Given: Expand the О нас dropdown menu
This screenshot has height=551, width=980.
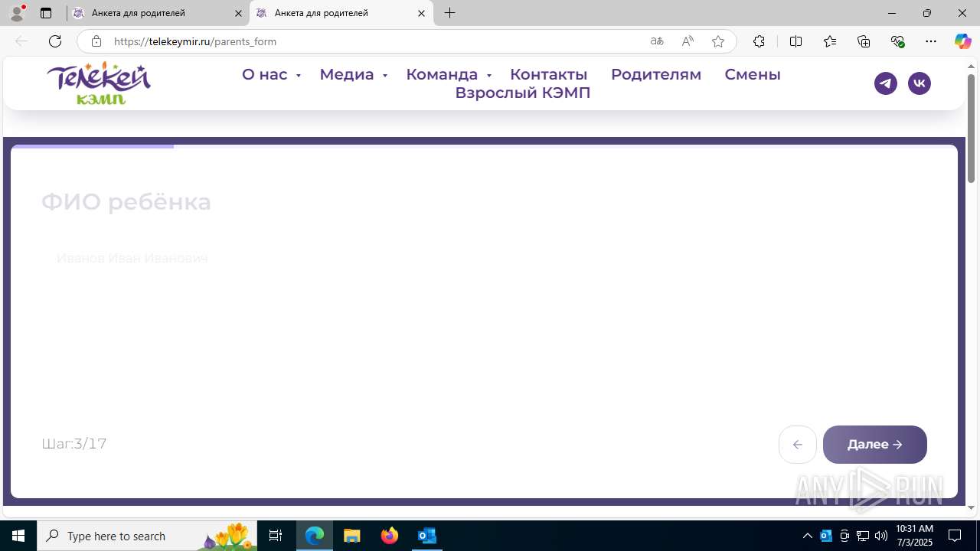Looking at the screenshot, I should pyautogui.click(x=271, y=74).
